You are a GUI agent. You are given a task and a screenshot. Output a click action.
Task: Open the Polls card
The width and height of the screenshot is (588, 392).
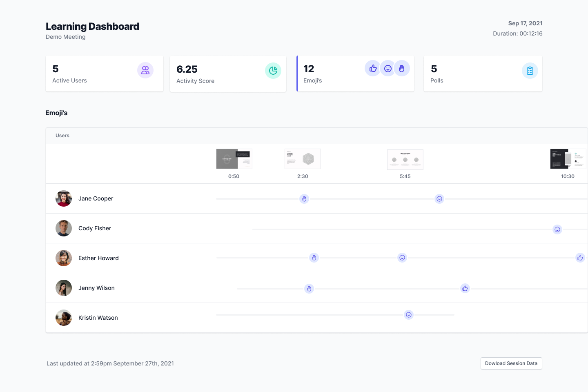pyautogui.click(x=483, y=73)
